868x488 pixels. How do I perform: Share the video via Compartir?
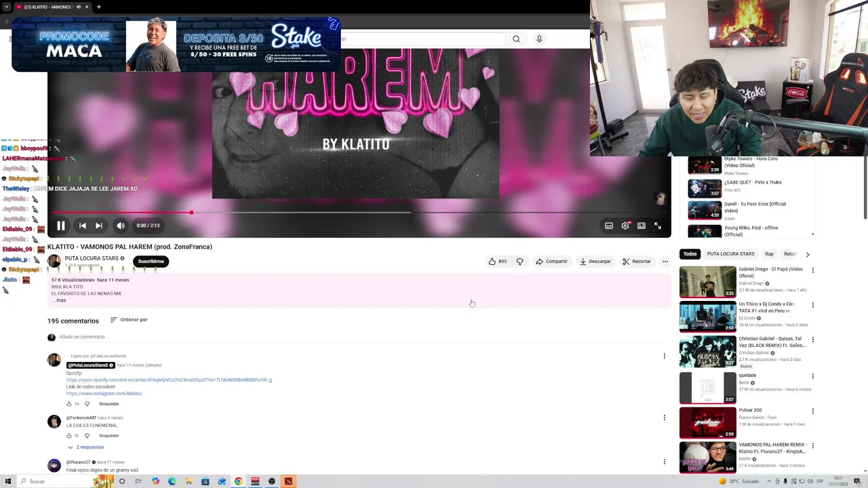551,262
